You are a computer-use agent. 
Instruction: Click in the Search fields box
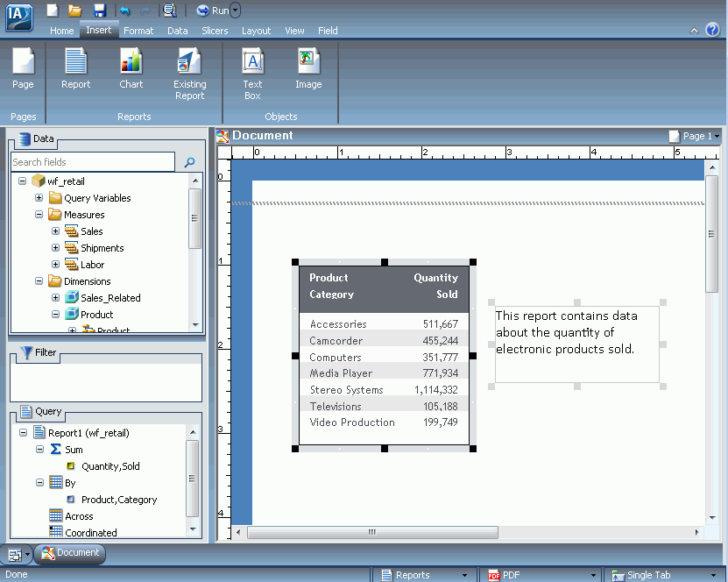(93, 162)
